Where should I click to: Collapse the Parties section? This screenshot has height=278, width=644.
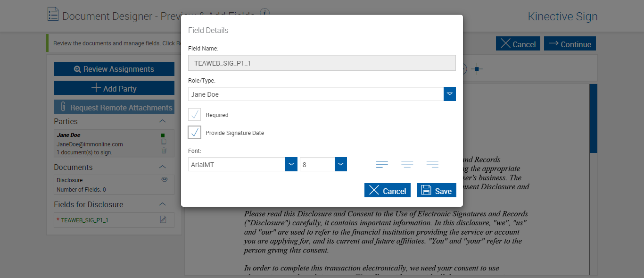point(162,121)
